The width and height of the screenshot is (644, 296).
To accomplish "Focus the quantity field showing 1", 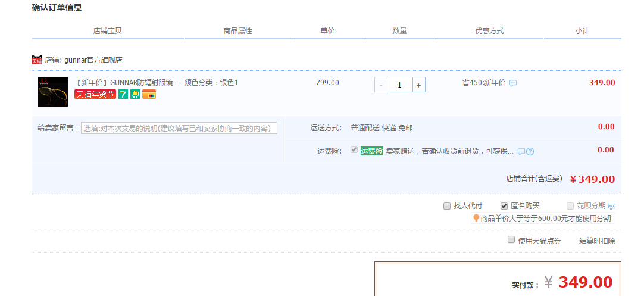I will pyautogui.click(x=399, y=85).
